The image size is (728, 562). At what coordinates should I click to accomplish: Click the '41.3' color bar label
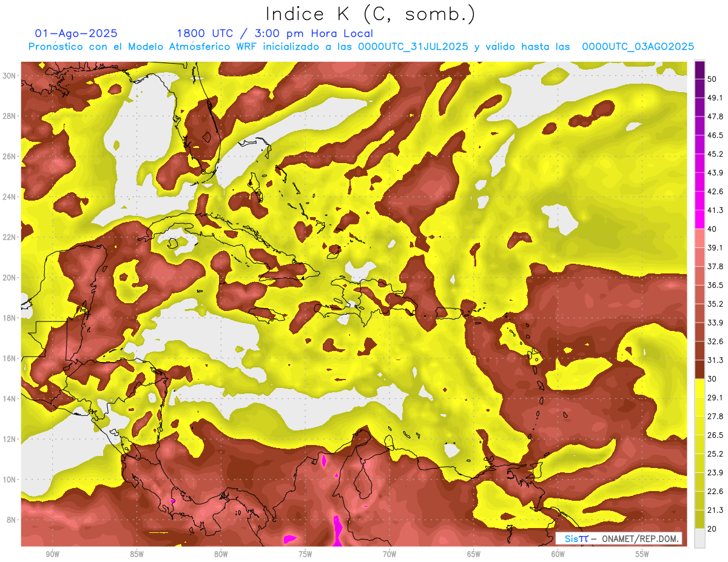[715, 210]
